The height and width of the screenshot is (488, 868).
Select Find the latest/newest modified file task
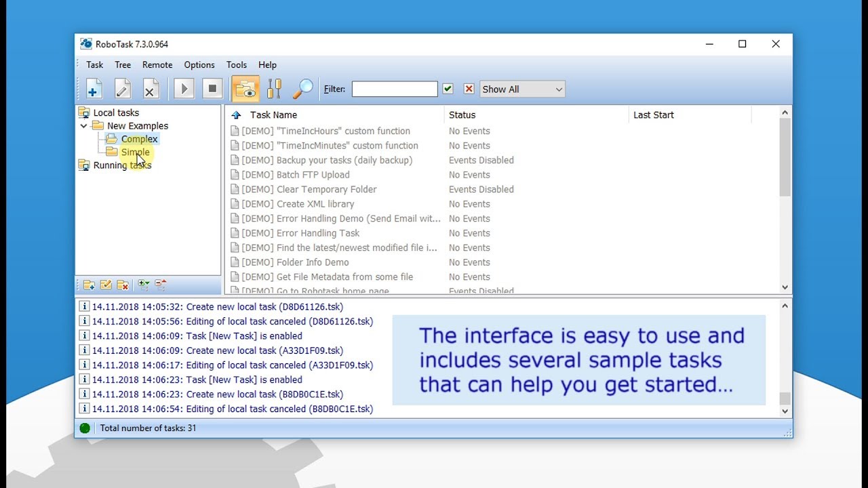point(339,248)
